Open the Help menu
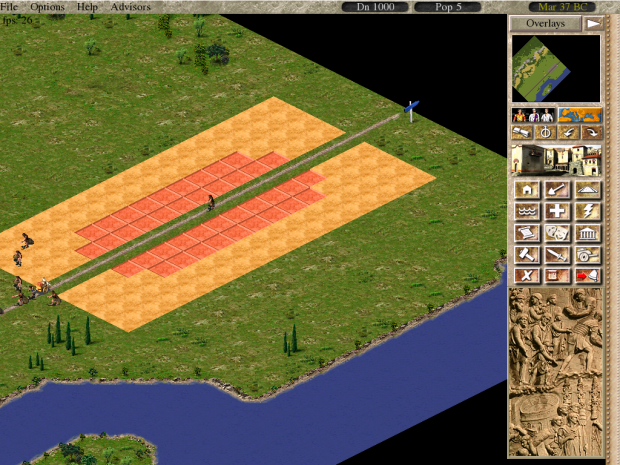Viewport: 620px width, 465px height. 87,7
